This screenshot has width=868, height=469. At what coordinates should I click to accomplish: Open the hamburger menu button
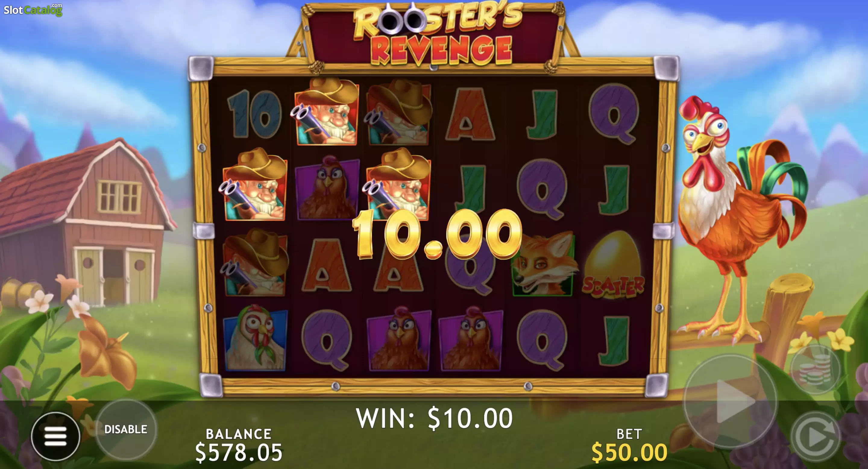(x=55, y=436)
